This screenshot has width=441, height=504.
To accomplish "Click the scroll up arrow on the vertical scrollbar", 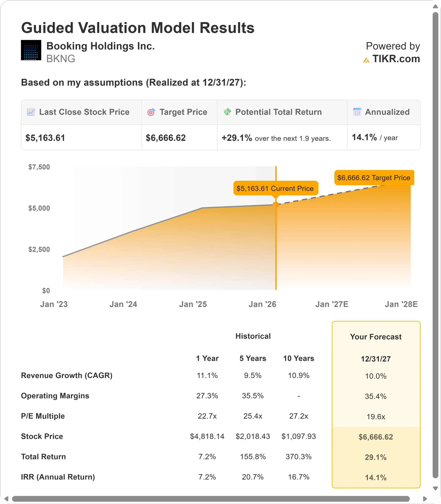I will pos(435,6).
